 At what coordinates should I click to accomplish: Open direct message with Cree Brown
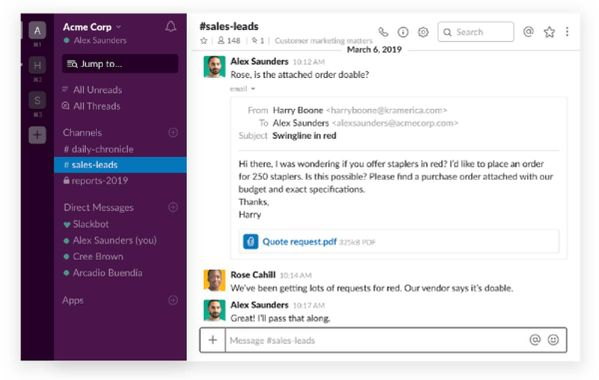[x=98, y=257]
